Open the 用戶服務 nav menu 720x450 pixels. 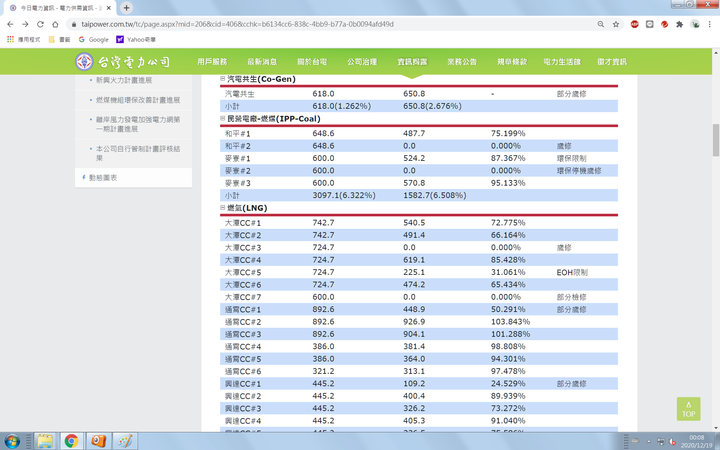(x=212, y=62)
